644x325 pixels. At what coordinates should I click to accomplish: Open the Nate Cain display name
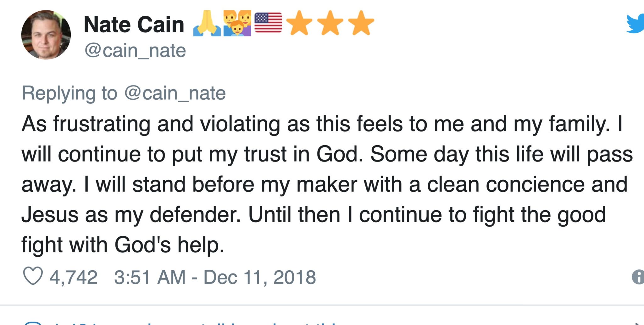point(134,25)
